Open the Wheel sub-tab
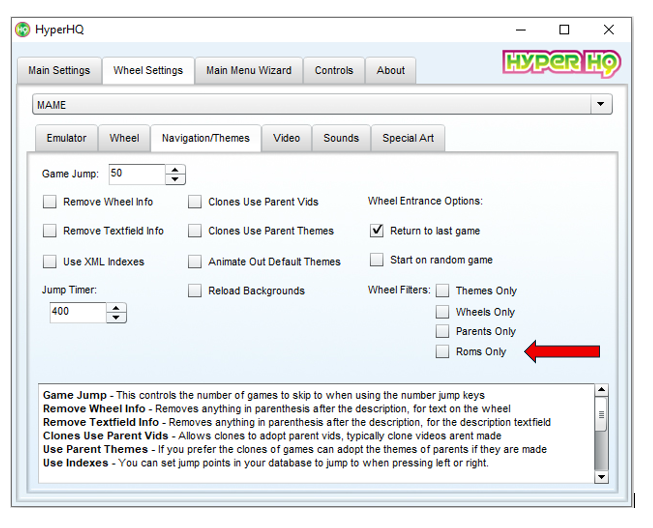The image size is (653, 528). pyautogui.click(x=124, y=138)
